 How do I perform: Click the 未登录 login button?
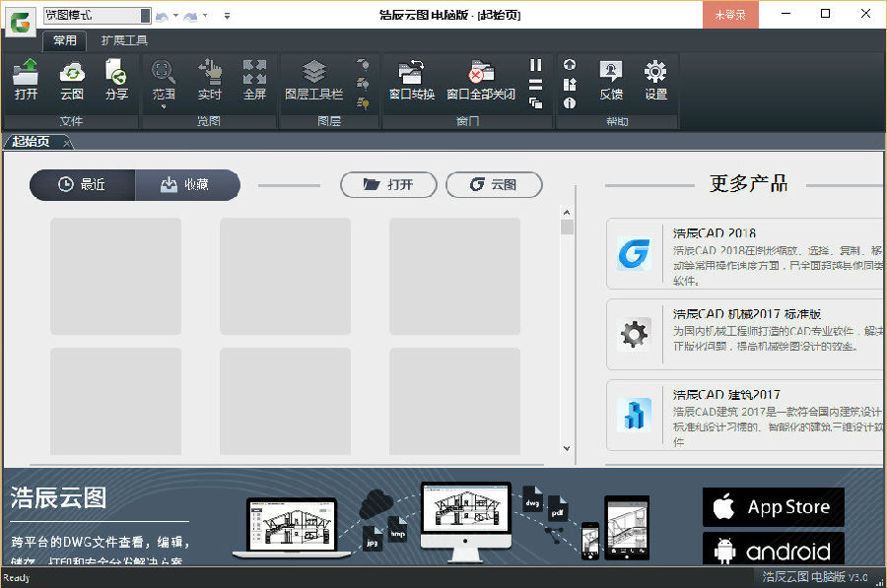(729, 15)
